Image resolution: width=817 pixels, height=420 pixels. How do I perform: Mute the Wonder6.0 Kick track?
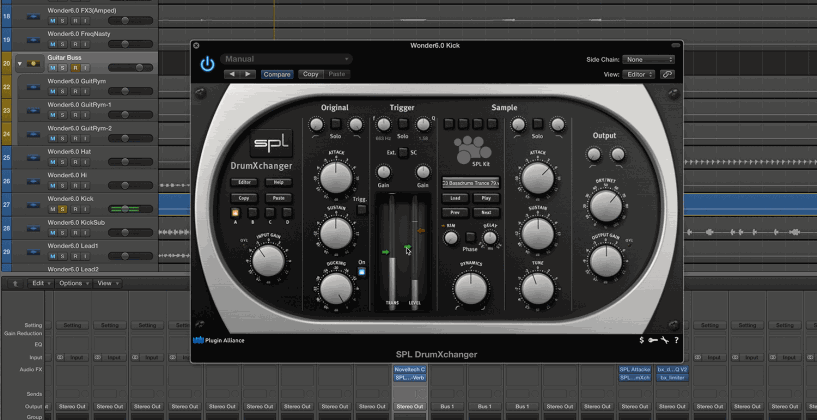pyautogui.click(x=52, y=209)
